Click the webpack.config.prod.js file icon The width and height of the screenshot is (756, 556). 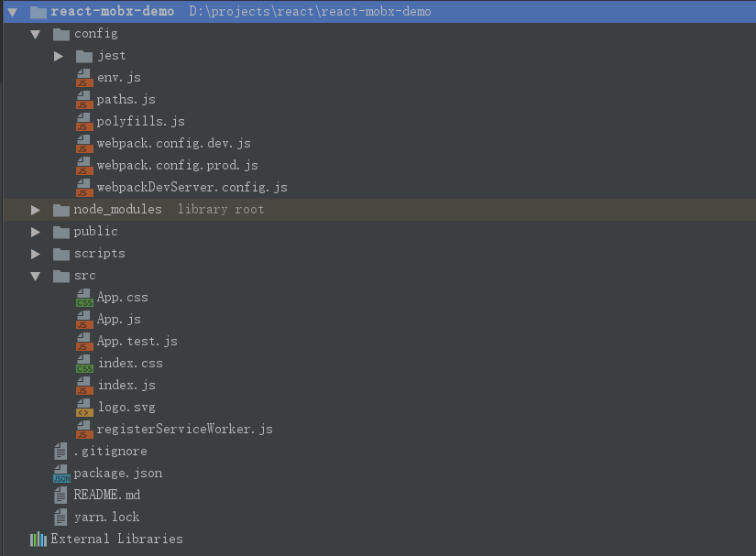pyautogui.click(x=84, y=166)
